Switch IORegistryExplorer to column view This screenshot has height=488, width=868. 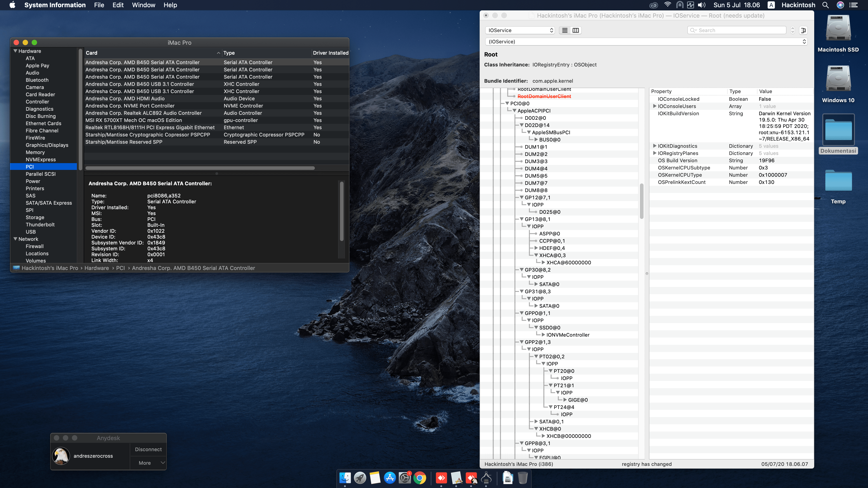(x=576, y=30)
